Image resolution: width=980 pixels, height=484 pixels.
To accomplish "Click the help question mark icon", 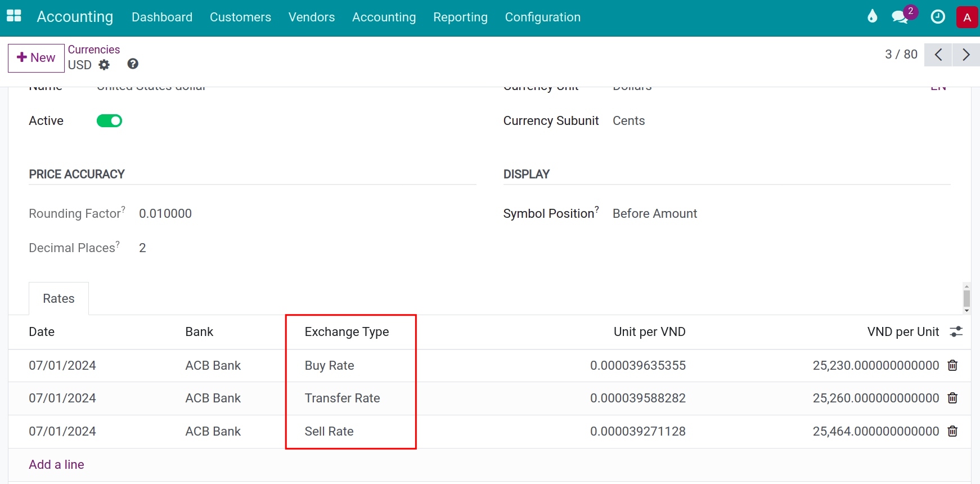I will (x=133, y=64).
